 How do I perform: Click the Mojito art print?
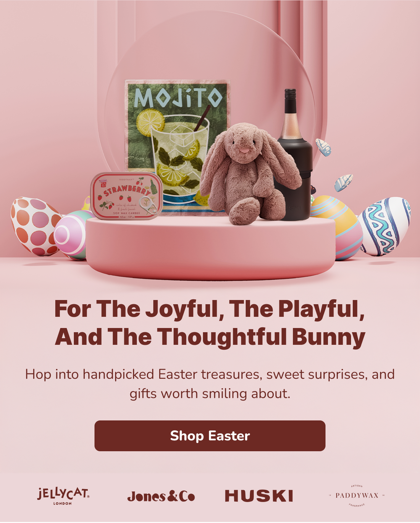coord(178,147)
